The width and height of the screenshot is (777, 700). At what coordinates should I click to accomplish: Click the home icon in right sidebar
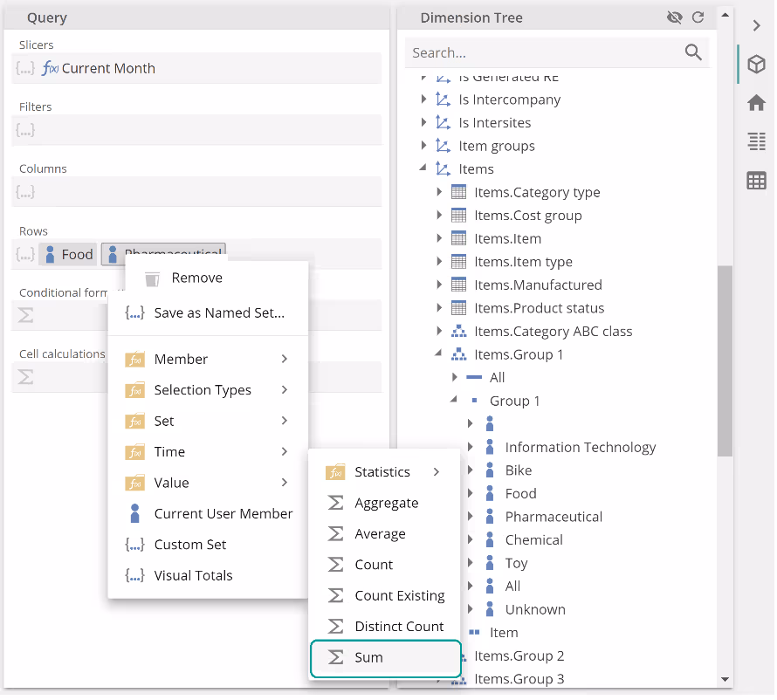tap(756, 103)
